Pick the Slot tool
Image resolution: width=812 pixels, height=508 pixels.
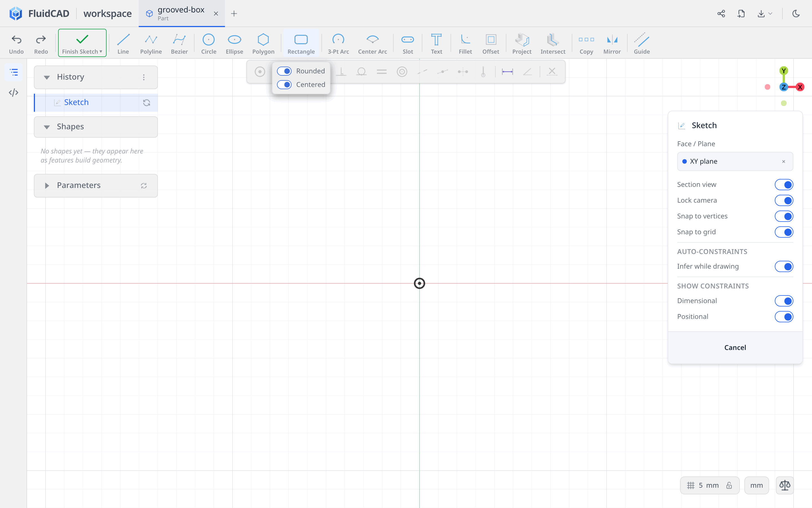tap(408, 43)
